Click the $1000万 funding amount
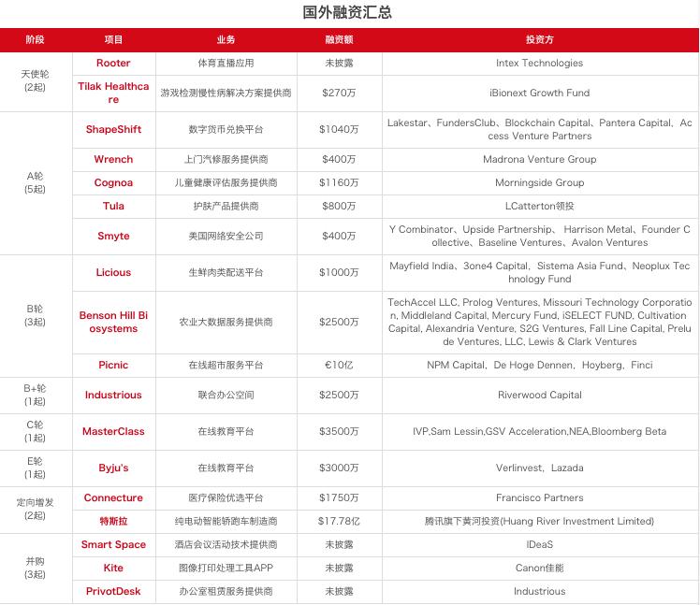This screenshot has width=700, height=605. [339, 273]
